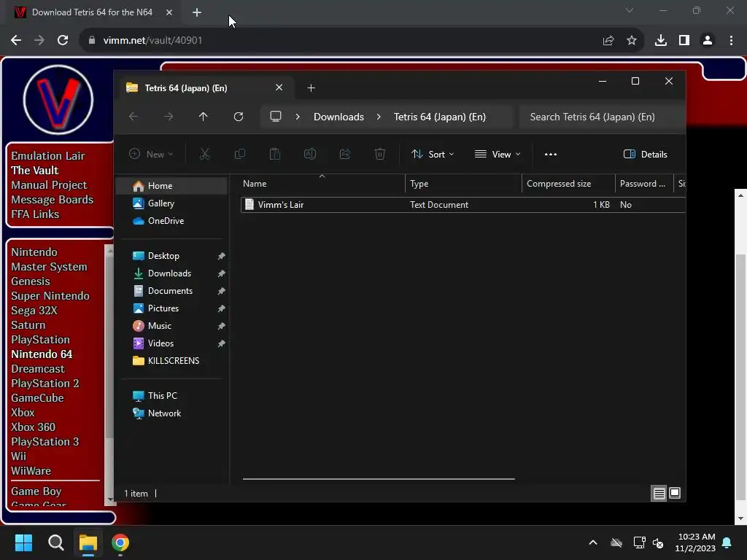Screen dimensions: 747x560
Task: Click the Vimm's Lair V logo
Action: (x=58, y=100)
